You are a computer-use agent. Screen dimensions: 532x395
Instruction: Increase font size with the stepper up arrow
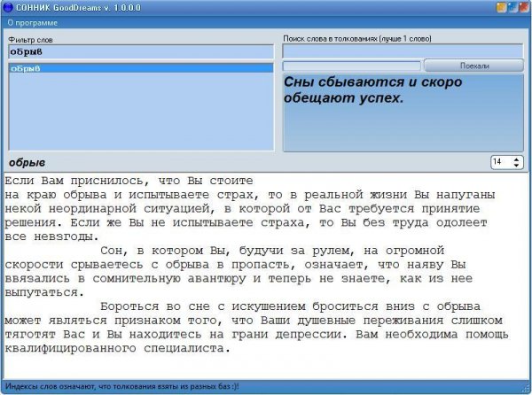516,159
